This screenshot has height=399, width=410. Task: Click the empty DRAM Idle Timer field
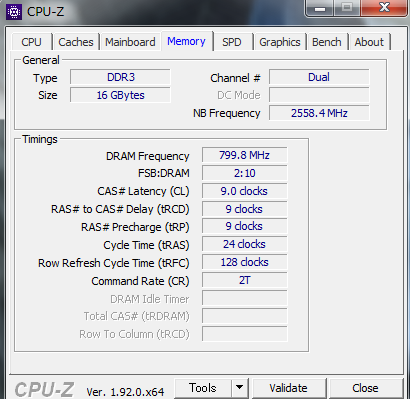tap(244, 298)
